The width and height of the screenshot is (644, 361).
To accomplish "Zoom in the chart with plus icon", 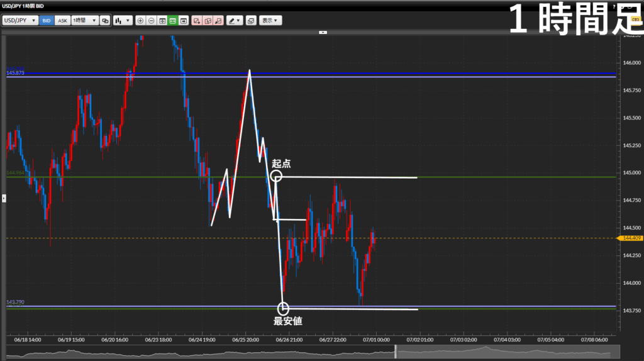I will tap(140, 21).
